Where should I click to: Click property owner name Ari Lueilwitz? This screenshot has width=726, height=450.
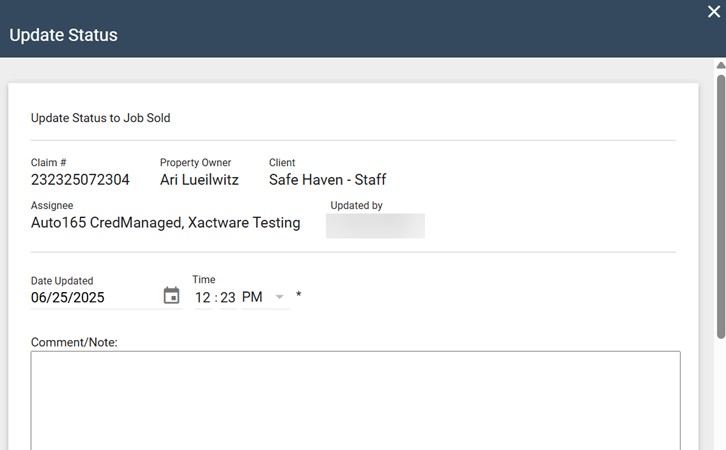(201, 180)
